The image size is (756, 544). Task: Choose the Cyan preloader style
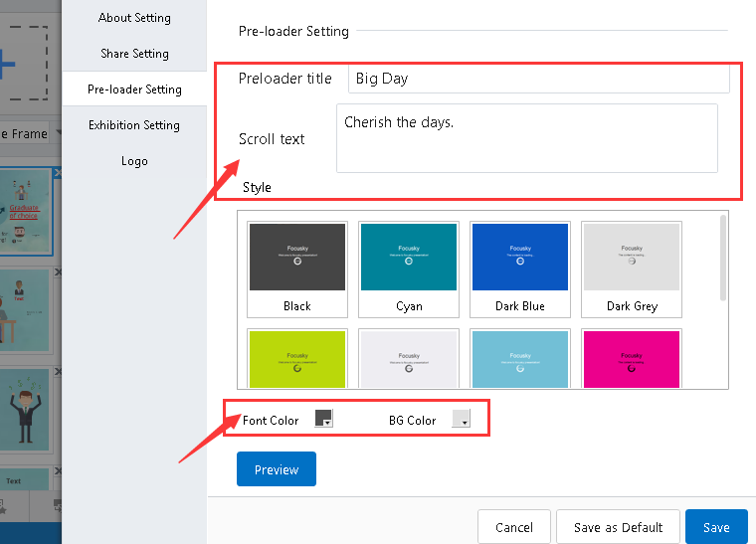pos(409,270)
